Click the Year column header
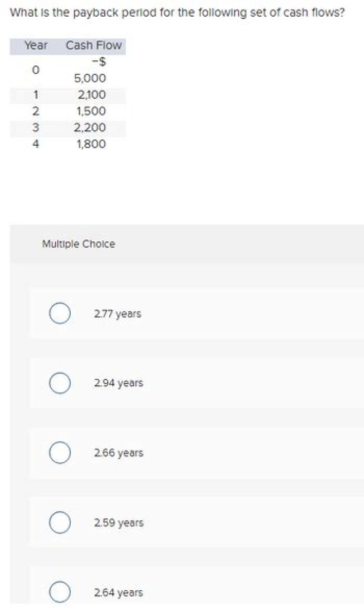 pos(36,46)
